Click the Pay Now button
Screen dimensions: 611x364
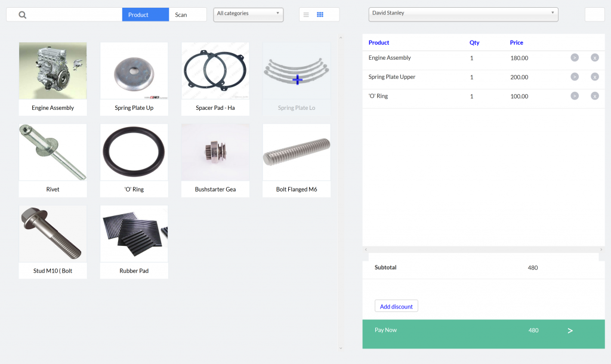point(483,334)
